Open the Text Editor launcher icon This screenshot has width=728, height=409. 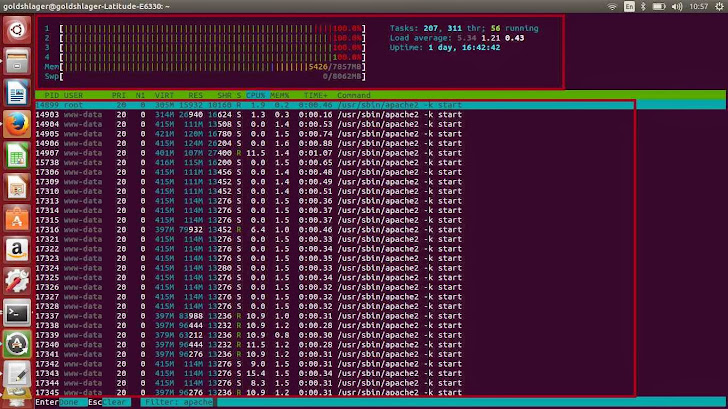[x=17, y=375]
